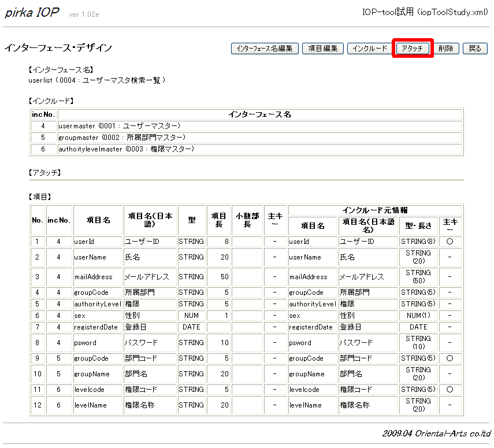Screen dimensions: 494x448
Task: Click the highlighted アタッチ button
Action: [x=413, y=49]
